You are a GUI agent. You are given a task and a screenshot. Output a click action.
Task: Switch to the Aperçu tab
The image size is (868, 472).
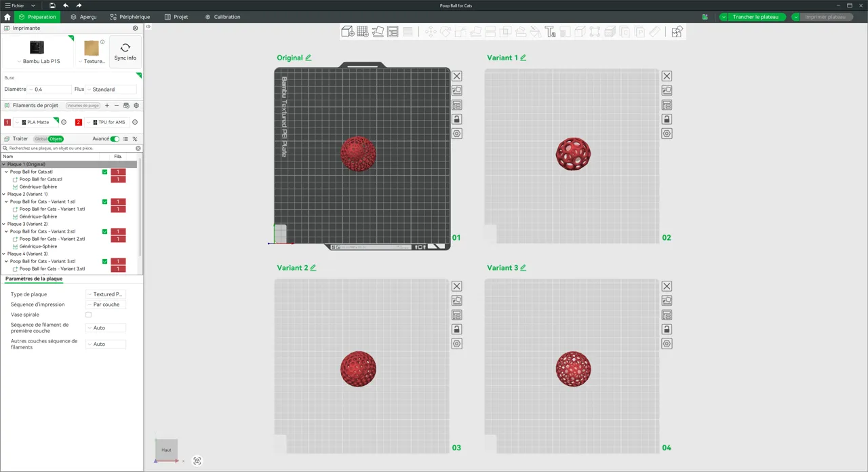83,17
